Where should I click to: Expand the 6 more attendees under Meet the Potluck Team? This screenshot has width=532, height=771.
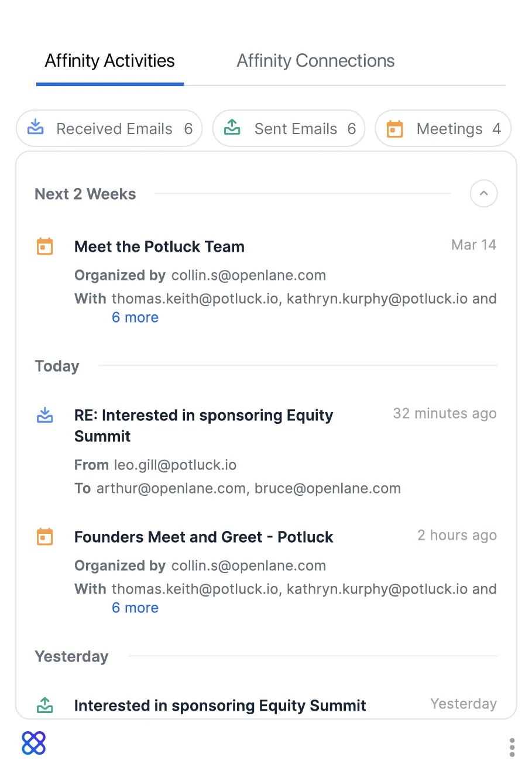coord(135,317)
